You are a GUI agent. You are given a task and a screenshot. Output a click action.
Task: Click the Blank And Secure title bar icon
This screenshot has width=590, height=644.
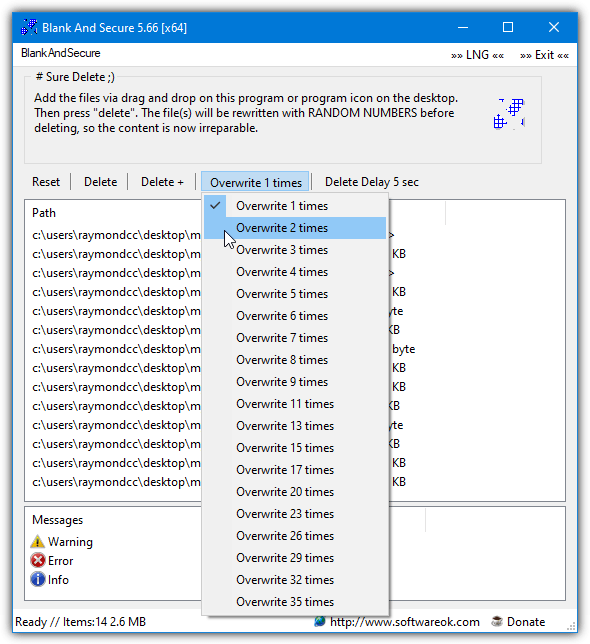[29, 27]
